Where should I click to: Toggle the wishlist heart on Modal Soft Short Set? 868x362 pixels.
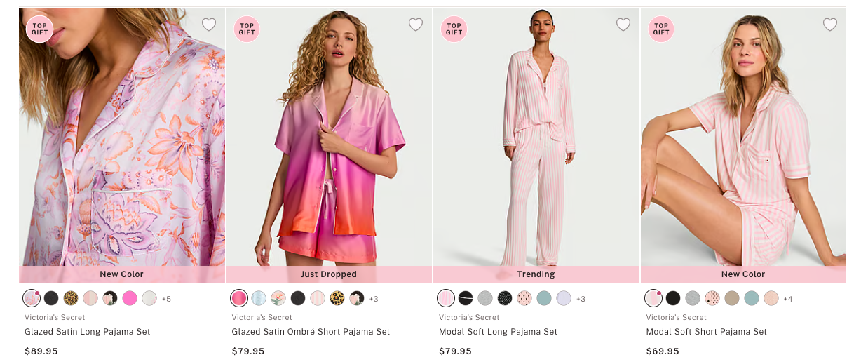[830, 25]
